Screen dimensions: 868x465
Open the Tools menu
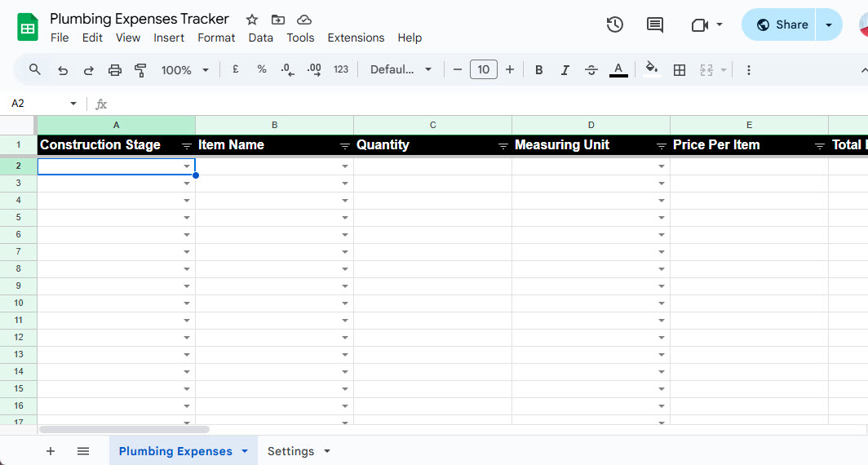click(300, 38)
